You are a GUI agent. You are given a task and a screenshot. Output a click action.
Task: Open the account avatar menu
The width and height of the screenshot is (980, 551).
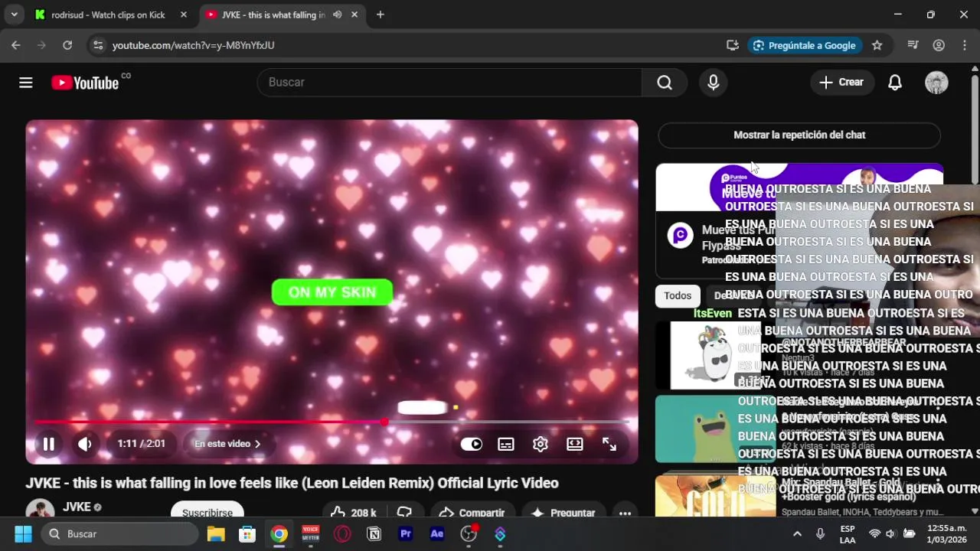tap(936, 83)
